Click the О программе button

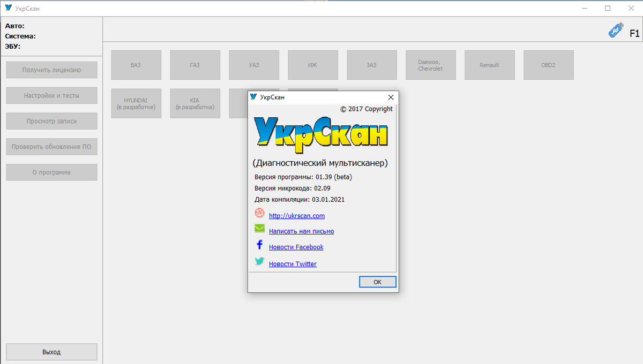coord(51,172)
